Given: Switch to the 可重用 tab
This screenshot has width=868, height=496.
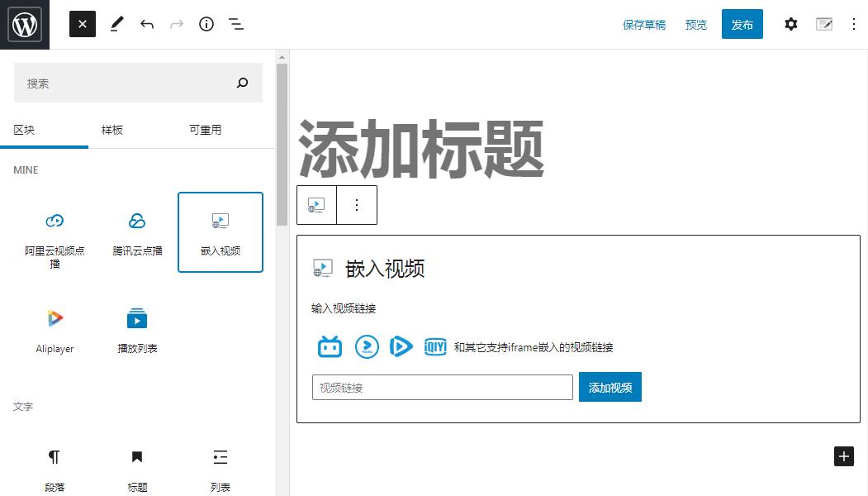Looking at the screenshot, I should point(206,130).
